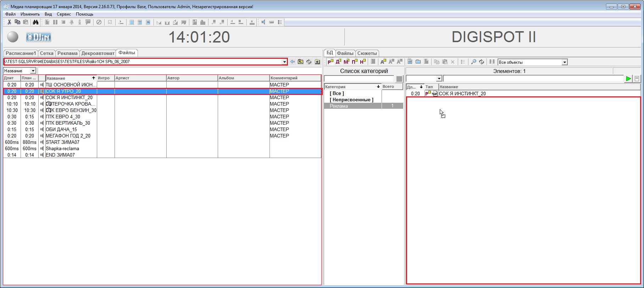Select 'ОБИ ДАЧА_15' file row
The height and width of the screenshot is (288, 644).
[162, 129]
